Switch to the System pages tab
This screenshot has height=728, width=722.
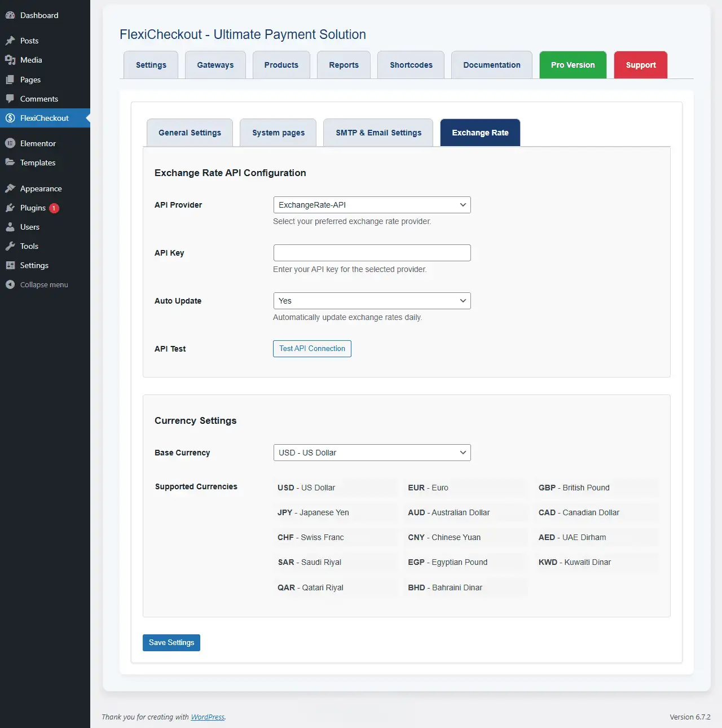[278, 133]
